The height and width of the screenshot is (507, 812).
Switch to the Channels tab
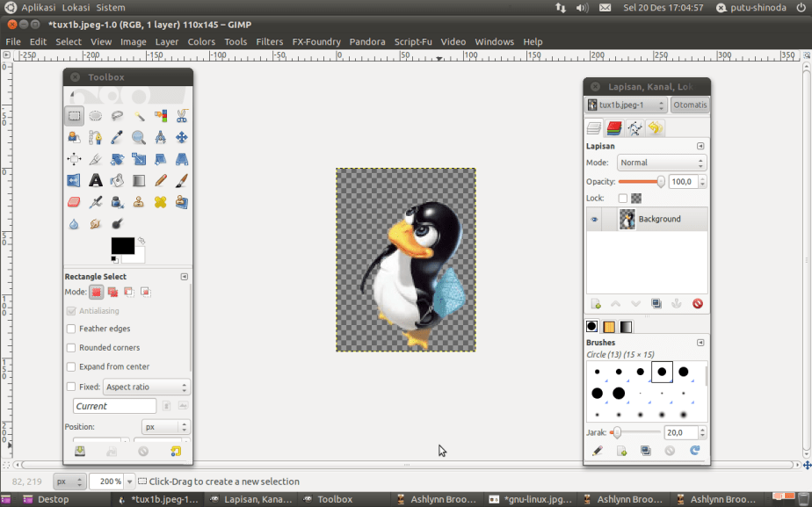tap(614, 128)
